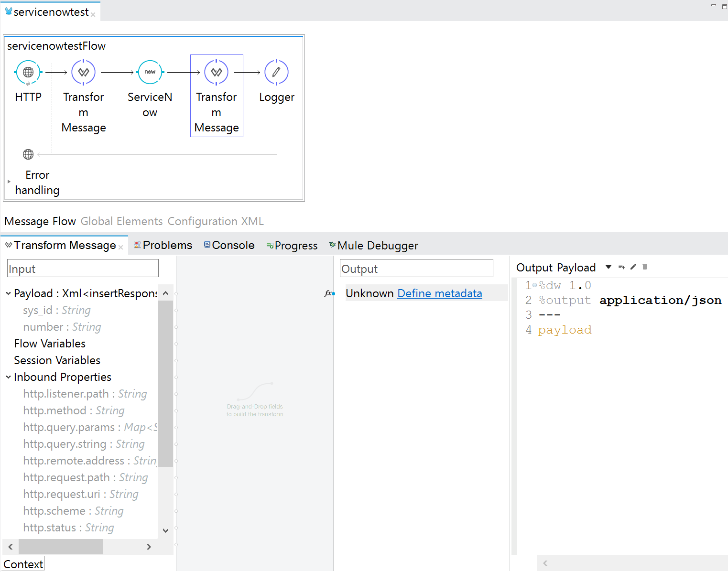Switch to the Global Elements tab
The image size is (728, 572).
pyautogui.click(x=121, y=221)
